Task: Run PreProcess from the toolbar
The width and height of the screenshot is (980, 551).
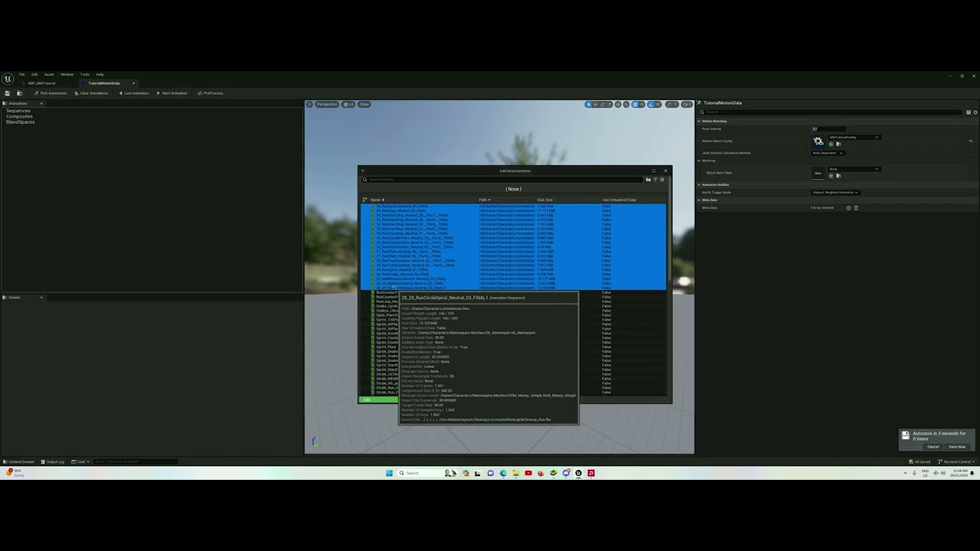Action: (210, 93)
